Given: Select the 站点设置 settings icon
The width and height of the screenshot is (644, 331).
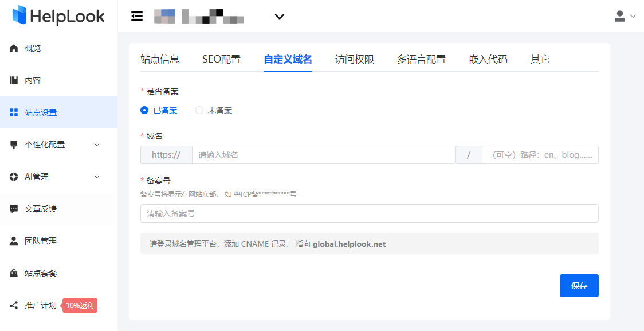Looking at the screenshot, I should click(14, 112).
